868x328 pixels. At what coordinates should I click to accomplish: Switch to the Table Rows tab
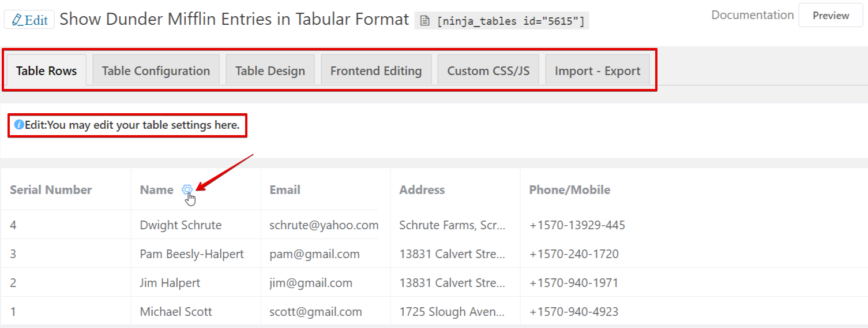pos(46,71)
